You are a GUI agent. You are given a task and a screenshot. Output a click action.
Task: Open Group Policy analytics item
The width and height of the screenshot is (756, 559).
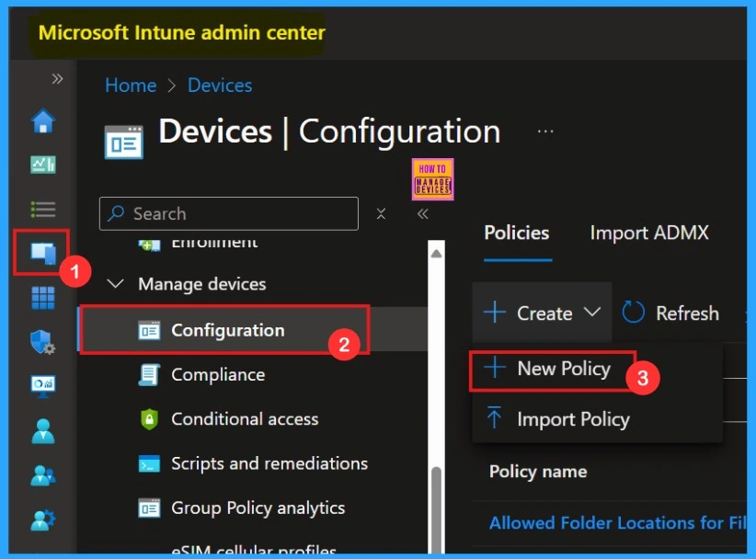click(258, 508)
